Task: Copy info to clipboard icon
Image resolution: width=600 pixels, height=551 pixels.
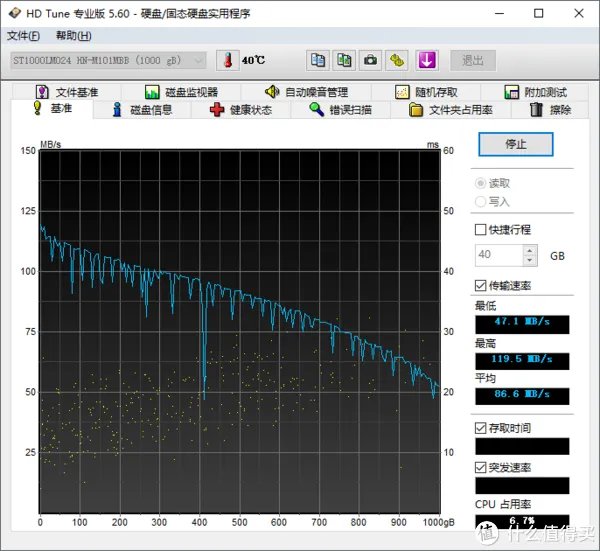Action: tap(318, 60)
